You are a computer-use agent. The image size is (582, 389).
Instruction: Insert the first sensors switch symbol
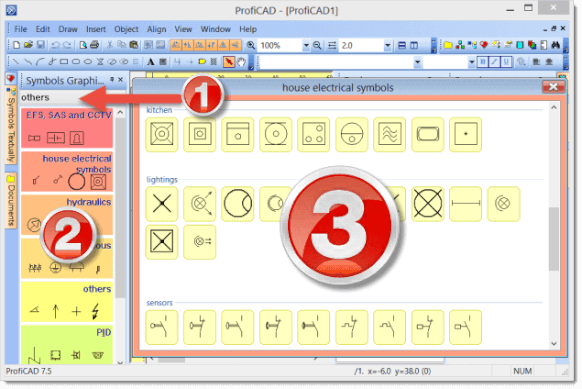pyautogui.click(x=162, y=327)
